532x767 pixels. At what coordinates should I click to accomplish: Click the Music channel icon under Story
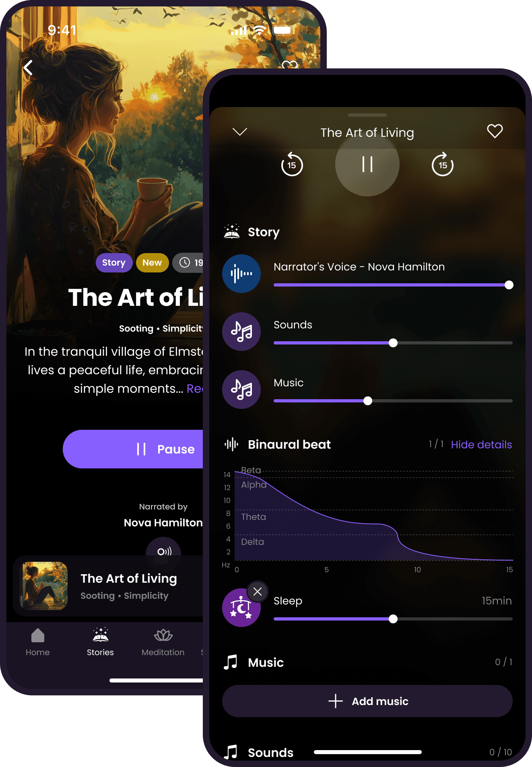(x=241, y=390)
